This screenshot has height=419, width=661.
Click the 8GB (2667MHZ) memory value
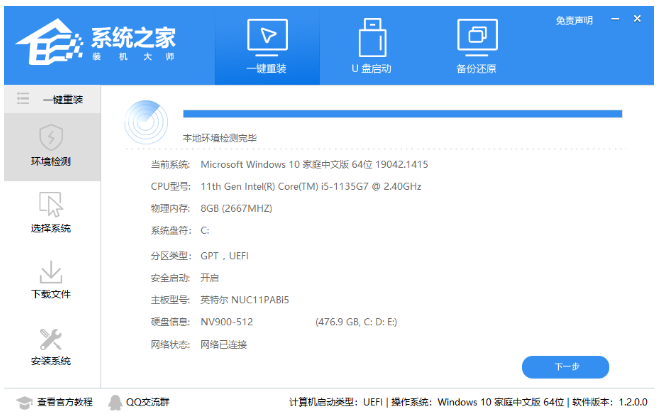coord(236,208)
